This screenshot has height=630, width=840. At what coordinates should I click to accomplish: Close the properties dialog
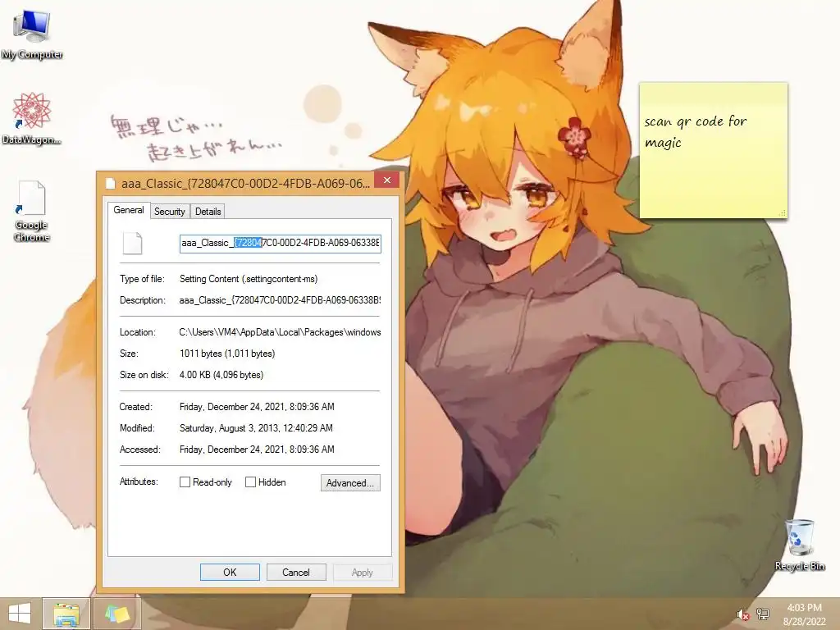[387, 180]
